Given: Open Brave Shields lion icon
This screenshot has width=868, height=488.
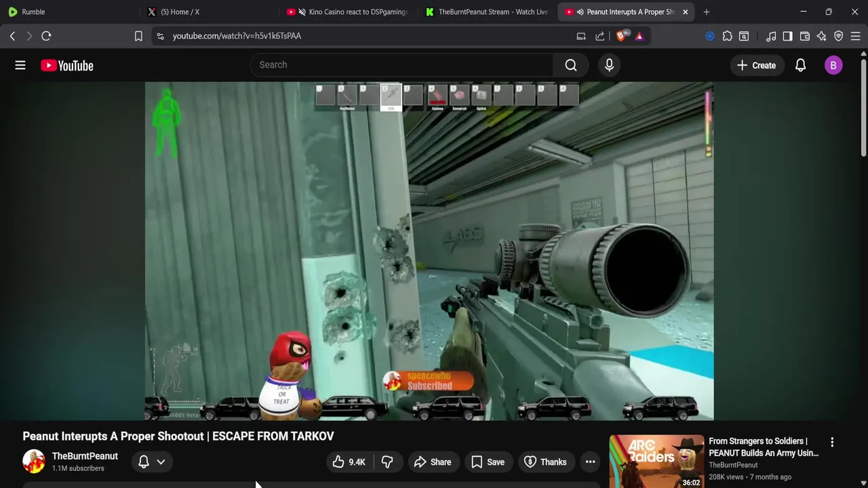Looking at the screenshot, I should (621, 36).
